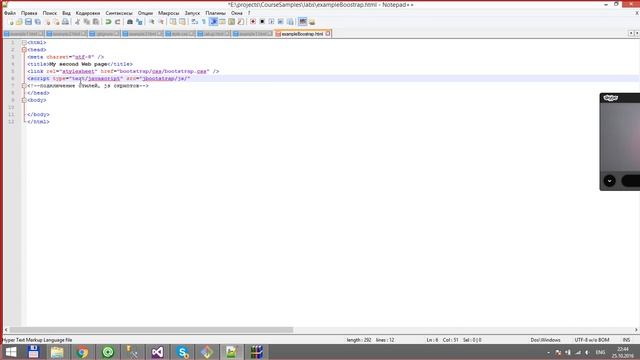Save all open files icon

[38, 22]
